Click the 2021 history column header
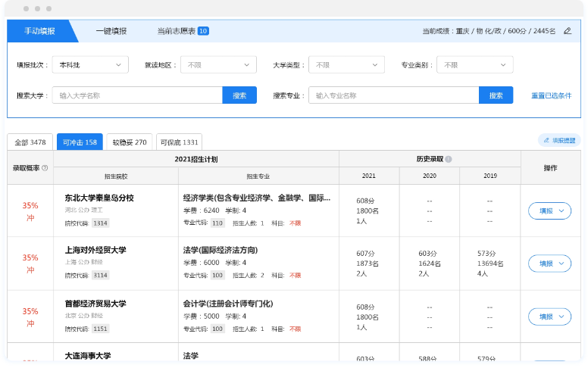 click(x=368, y=176)
